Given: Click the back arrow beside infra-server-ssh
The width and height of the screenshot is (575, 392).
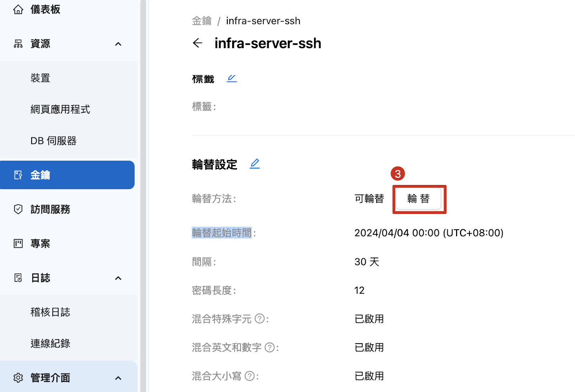Looking at the screenshot, I should point(197,43).
